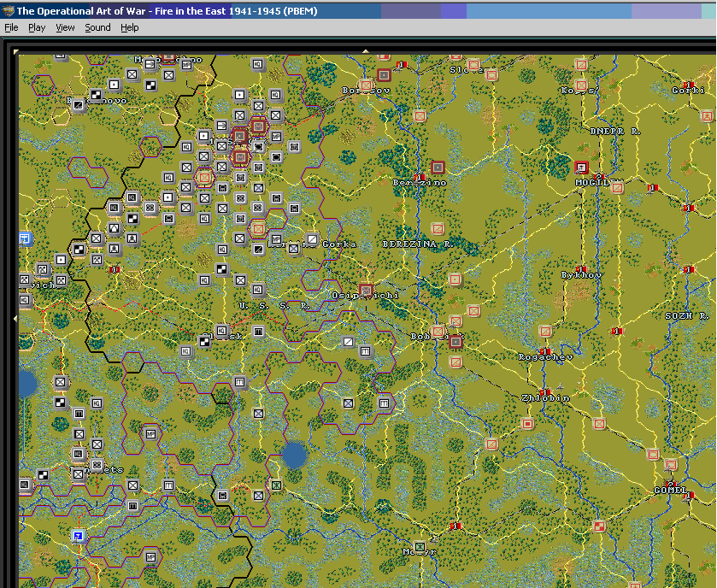Select the HQ counter on Slutsk
717x588 pixels.
[222, 331]
